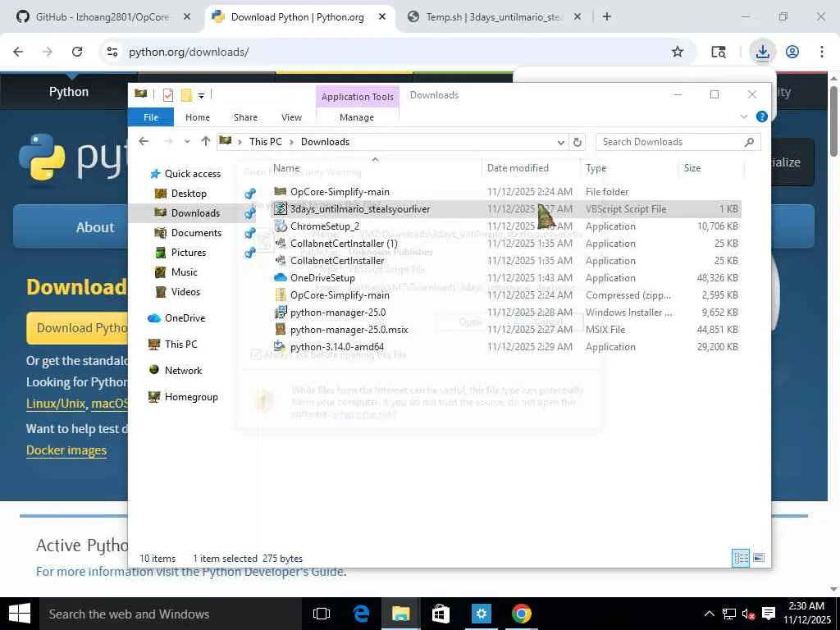Open the Windows Store taskbar icon
The height and width of the screenshot is (630, 840).
(x=441, y=614)
